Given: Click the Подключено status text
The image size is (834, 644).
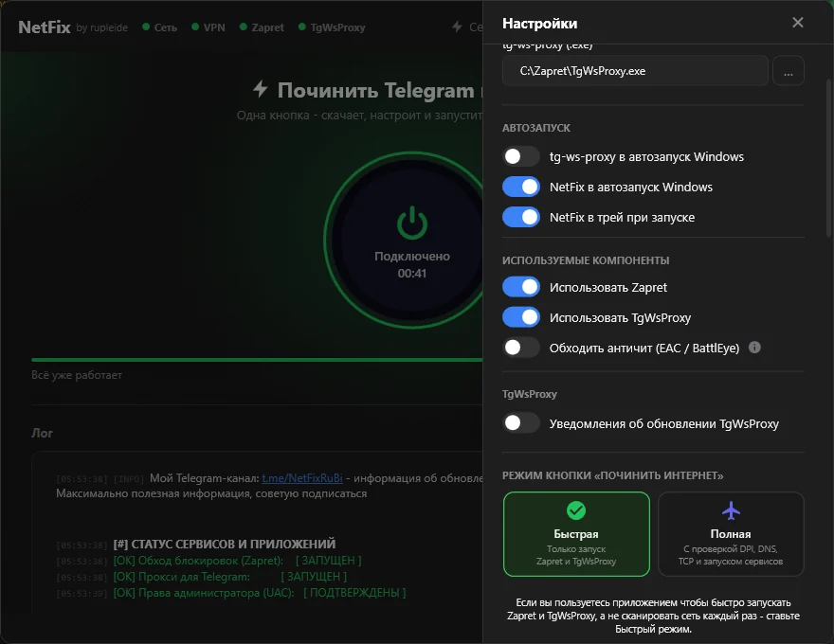Looking at the screenshot, I should [412, 256].
